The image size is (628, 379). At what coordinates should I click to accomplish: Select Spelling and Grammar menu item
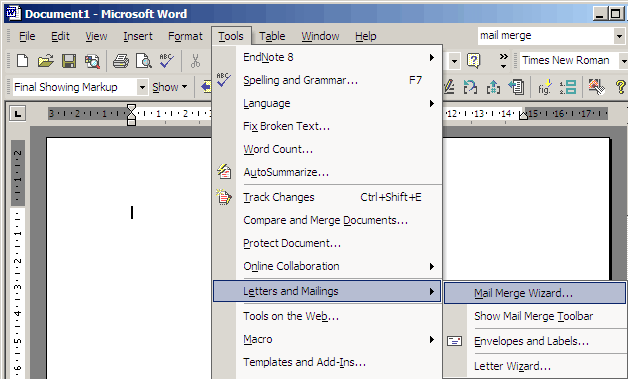[327, 80]
